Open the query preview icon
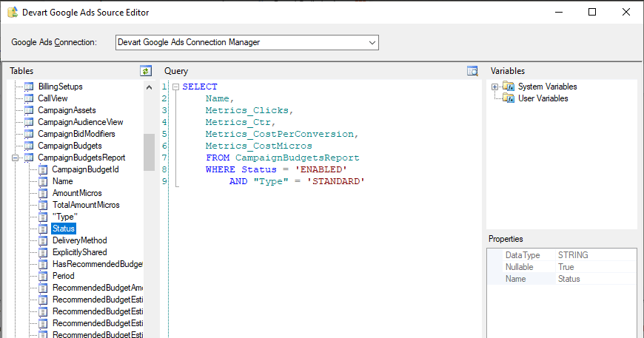 pyautogui.click(x=472, y=70)
